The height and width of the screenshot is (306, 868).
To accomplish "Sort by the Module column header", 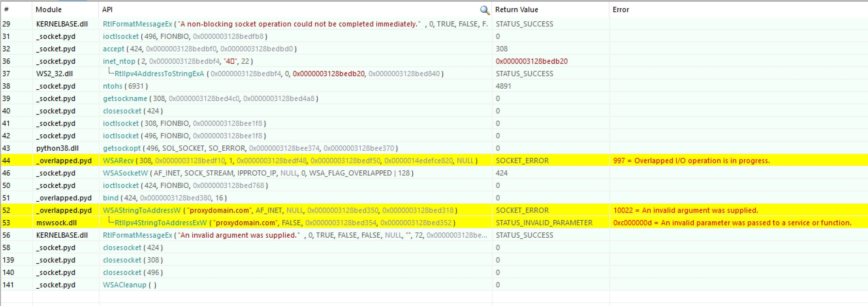I will [x=49, y=9].
